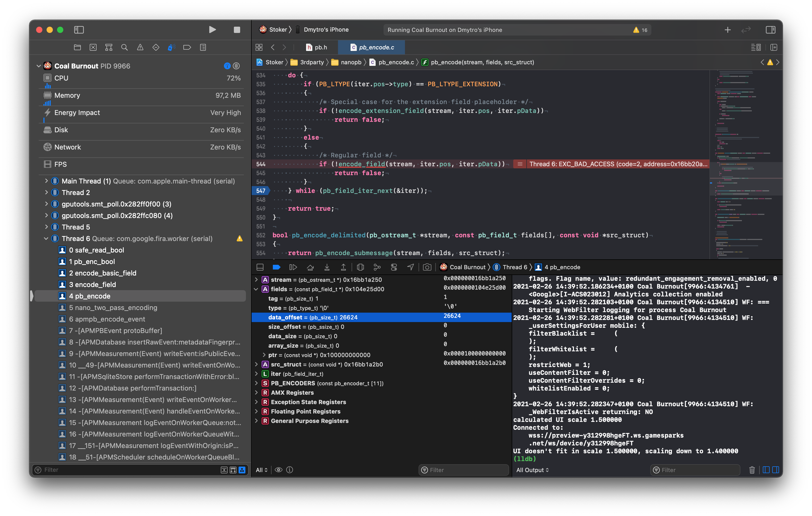Expand Thread 2 in the debug navigator

pos(46,192)
